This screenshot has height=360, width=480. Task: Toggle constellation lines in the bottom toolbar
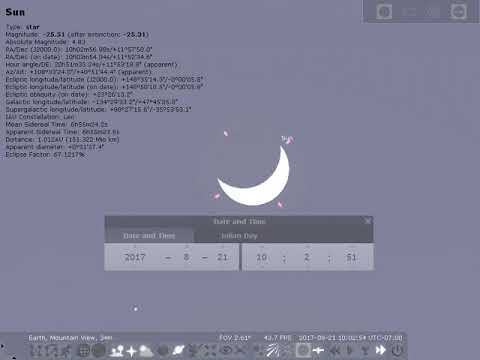click(36, 350)
